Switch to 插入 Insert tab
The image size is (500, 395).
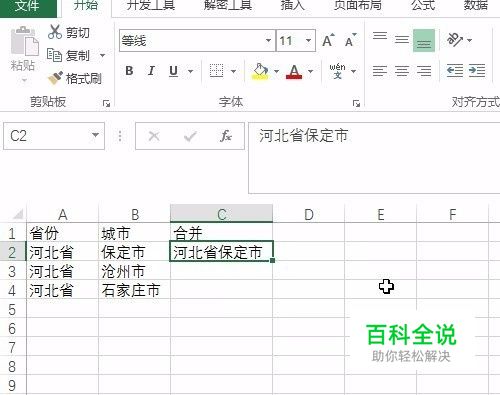click(292, 5)
